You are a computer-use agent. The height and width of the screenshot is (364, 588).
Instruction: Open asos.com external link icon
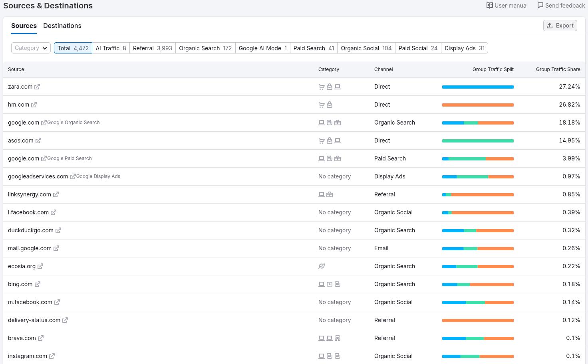pos(38,140)
